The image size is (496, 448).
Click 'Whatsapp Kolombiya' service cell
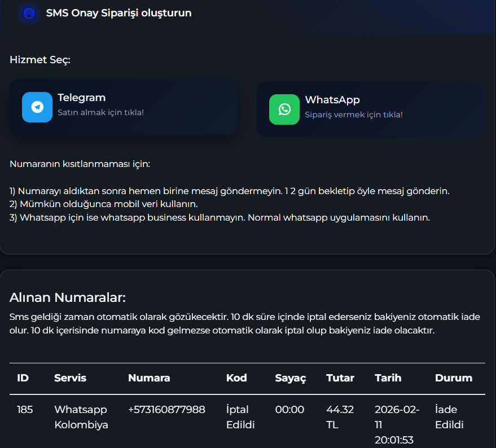81,417
